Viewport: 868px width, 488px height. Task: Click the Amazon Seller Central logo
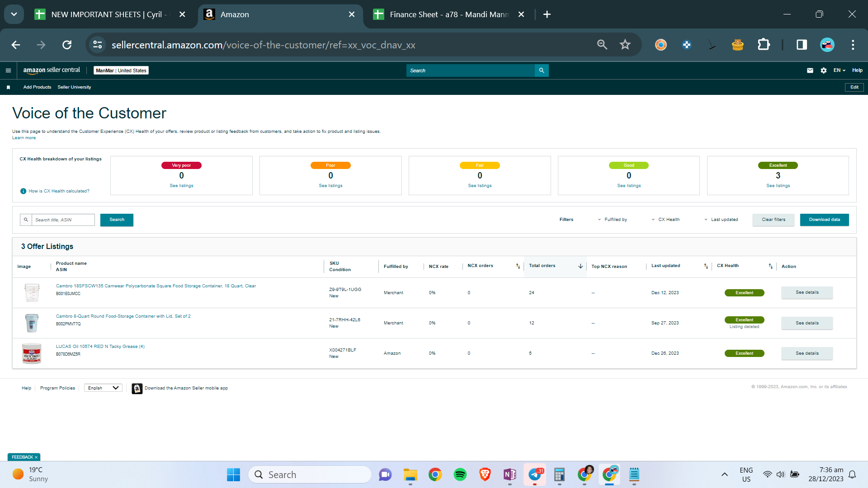52,70
